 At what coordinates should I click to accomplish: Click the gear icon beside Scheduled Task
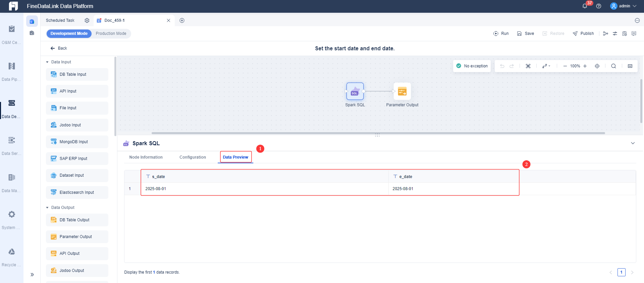pos(87,20)
